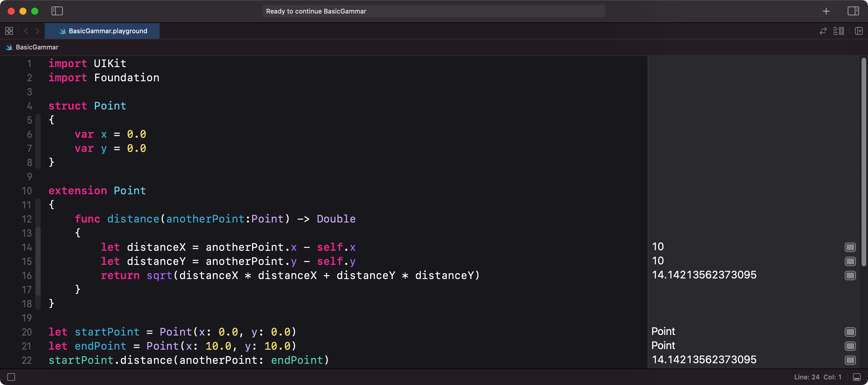The image size is (868, 385).
Task: Click line number 12 in the gutter
Action: (x=26, y=219)
